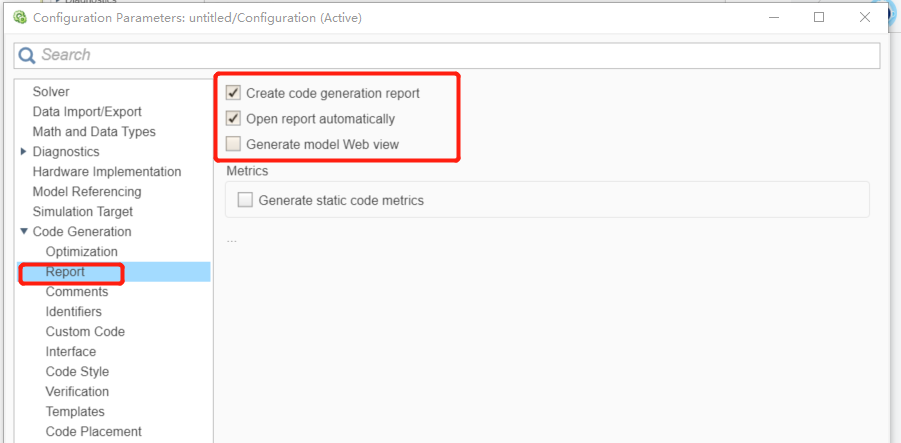Toggle Create code generation report checkbox
This screenshot has height=443, width=901.
[234, 93]
